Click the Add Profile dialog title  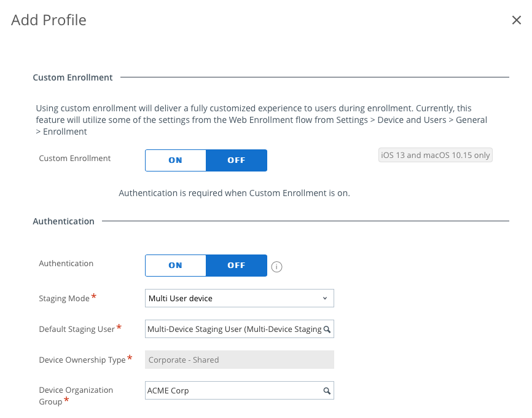tap(49, 20)
